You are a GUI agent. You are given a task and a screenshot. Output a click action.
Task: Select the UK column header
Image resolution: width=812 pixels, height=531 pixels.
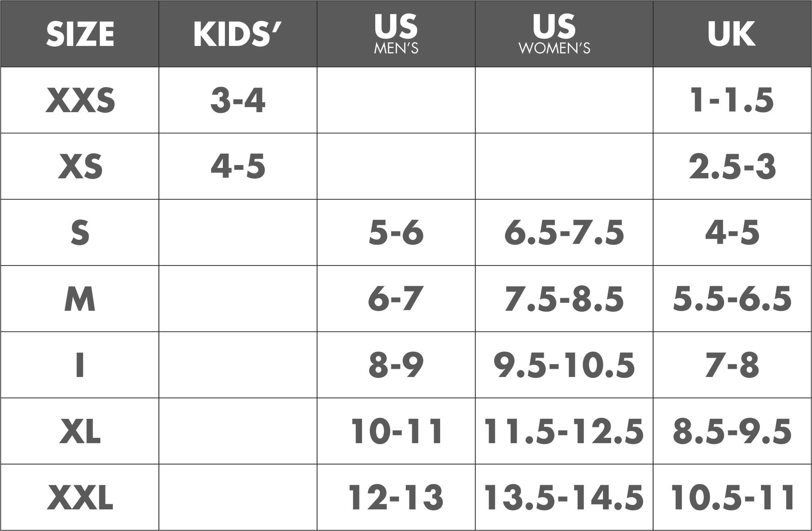(732, 34)
